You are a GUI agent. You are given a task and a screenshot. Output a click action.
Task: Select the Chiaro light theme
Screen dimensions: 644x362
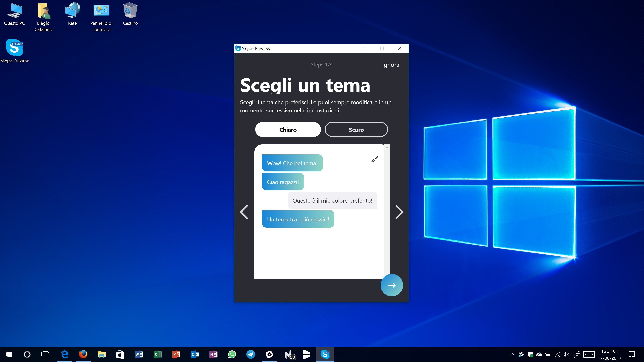(x=288, y=129)
